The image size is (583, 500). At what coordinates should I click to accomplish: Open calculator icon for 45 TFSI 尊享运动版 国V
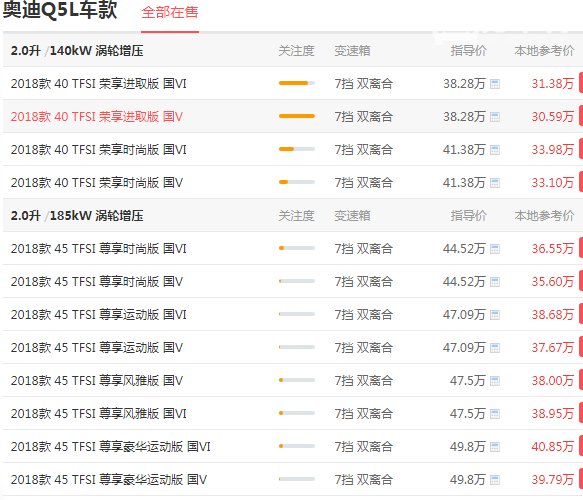(495, 348)
